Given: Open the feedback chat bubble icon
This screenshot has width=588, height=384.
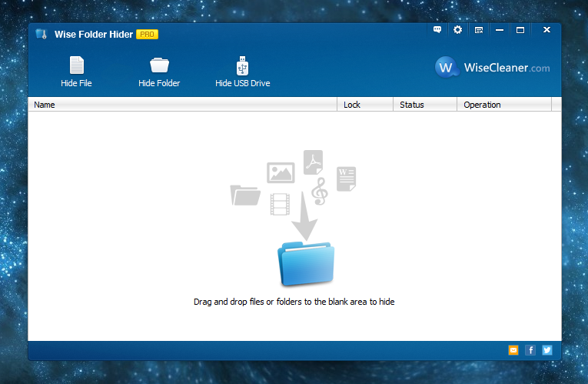Looking at the screenshot, I should coord(437,30).
